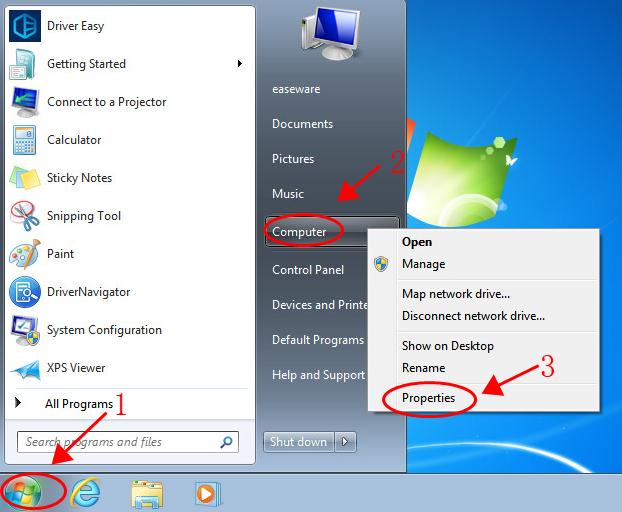Select Rename in the context menu
The image size is (622, 512).
click(423, 368)
